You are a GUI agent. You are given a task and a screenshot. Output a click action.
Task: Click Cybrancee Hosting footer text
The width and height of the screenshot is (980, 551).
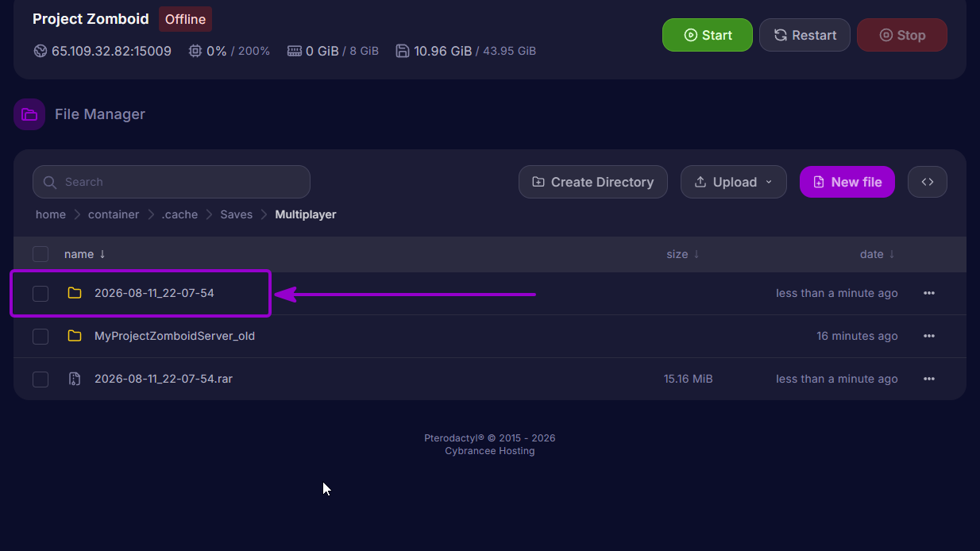point(490,451)
